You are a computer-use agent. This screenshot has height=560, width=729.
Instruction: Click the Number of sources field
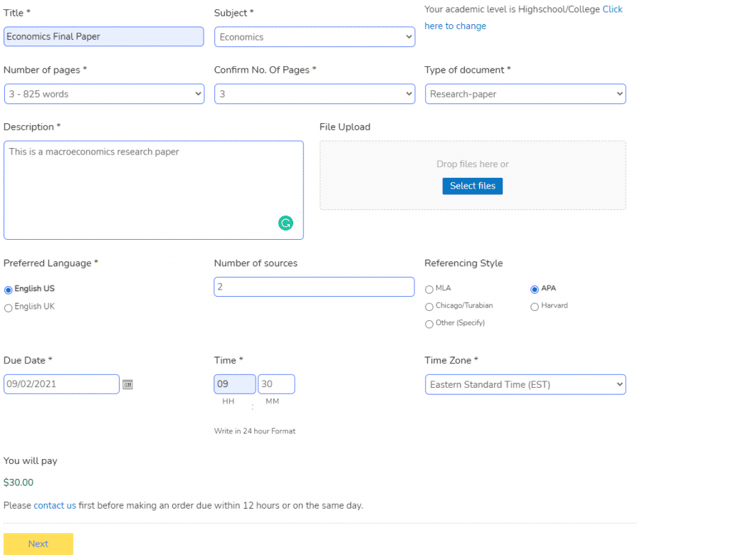tap(314, 287)
